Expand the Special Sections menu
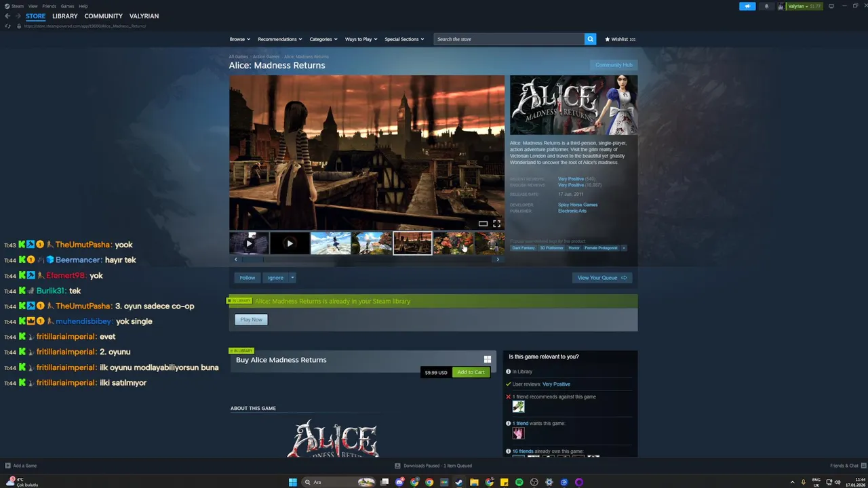 click(x=404, y=39)
